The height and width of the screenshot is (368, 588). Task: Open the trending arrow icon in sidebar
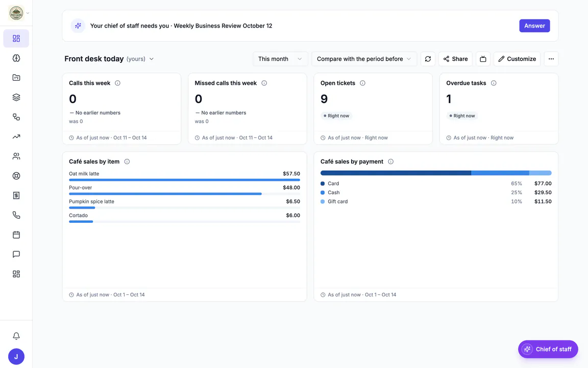pos(16,136)
